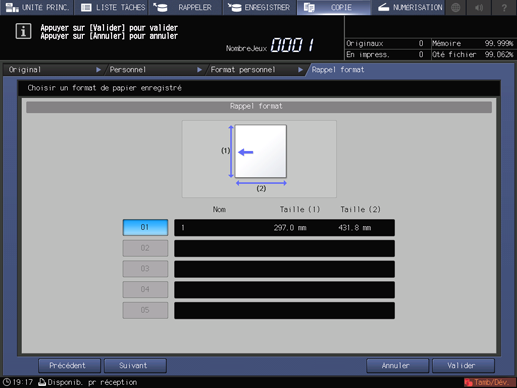Return to the Personnel breadcrumb step
The width and height of the screenshot is (517, 388).
click(x=155, y=70)
